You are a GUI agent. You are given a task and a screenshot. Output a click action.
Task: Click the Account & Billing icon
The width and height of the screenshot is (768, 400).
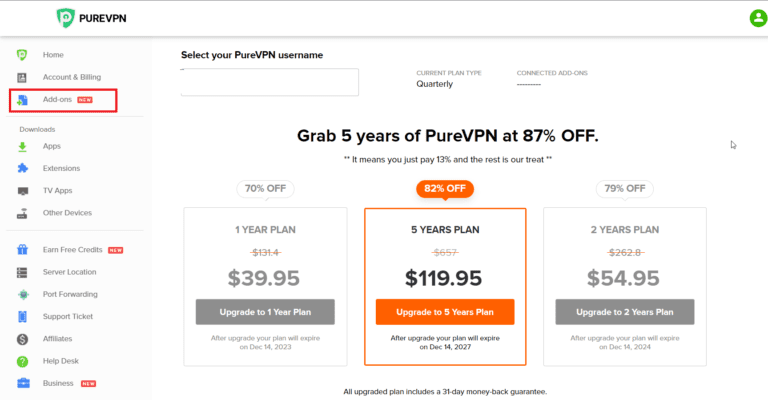[22, 77]
